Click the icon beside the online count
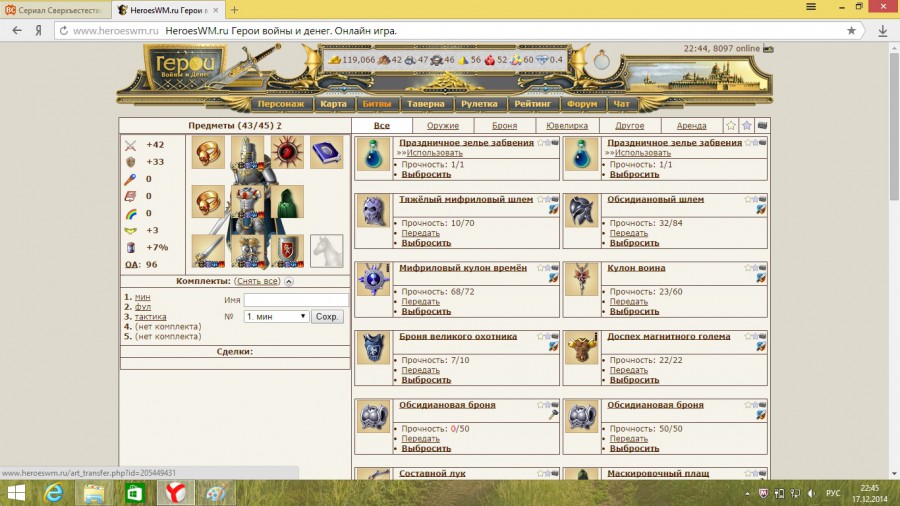This screenshot has width=900, height=506. (x=768, y=49)
